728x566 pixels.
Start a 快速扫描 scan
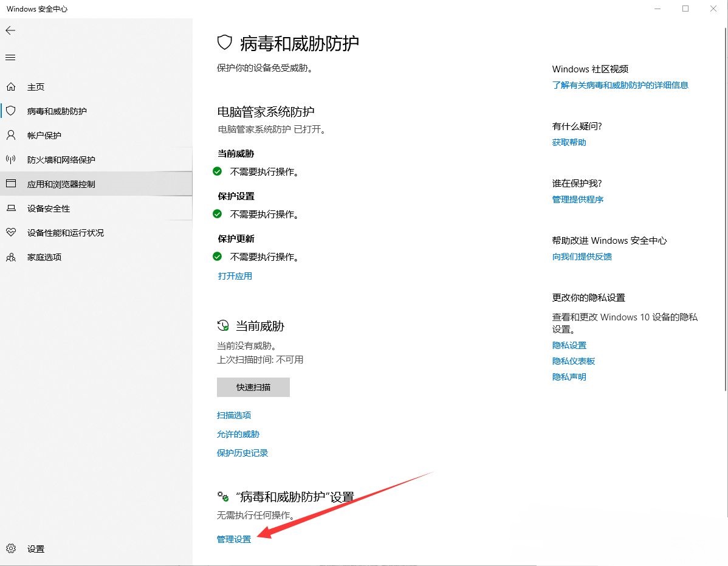coord(253,387)
